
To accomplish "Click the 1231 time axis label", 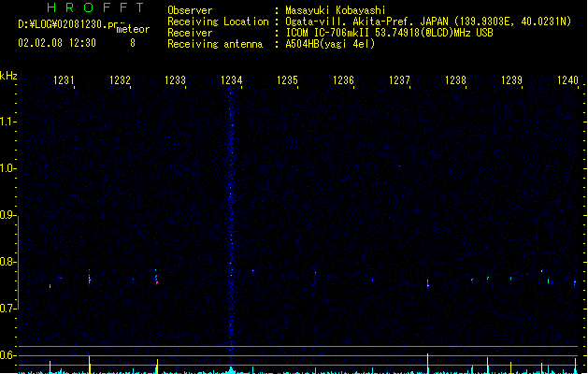I will (x=64, y=80).
